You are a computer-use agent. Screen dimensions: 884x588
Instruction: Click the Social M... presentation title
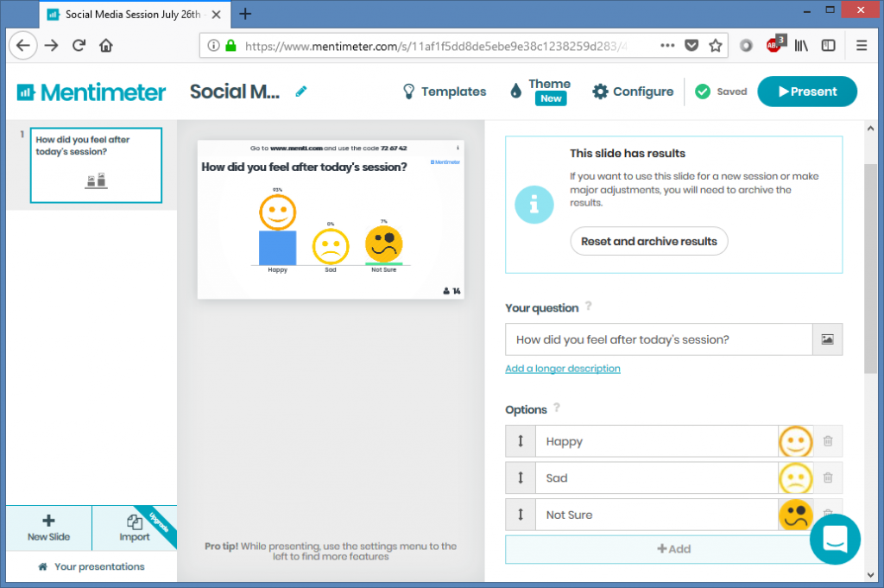coord(235,92)
